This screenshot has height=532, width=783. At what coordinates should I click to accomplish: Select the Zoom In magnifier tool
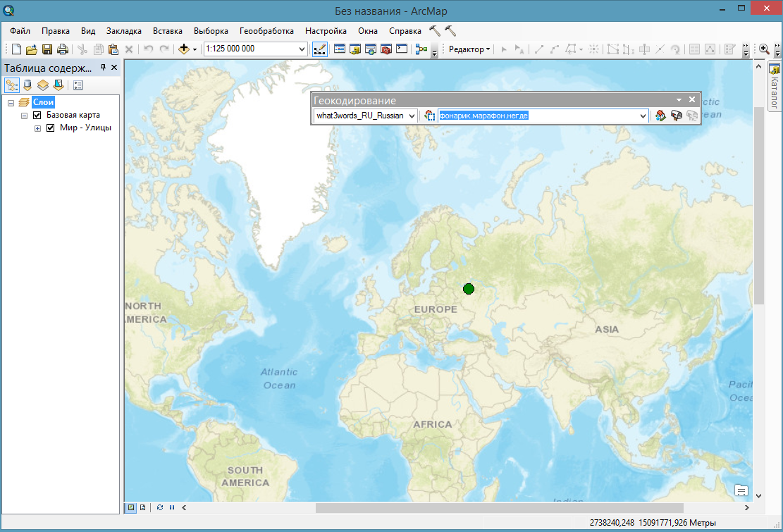coord(763,49)
